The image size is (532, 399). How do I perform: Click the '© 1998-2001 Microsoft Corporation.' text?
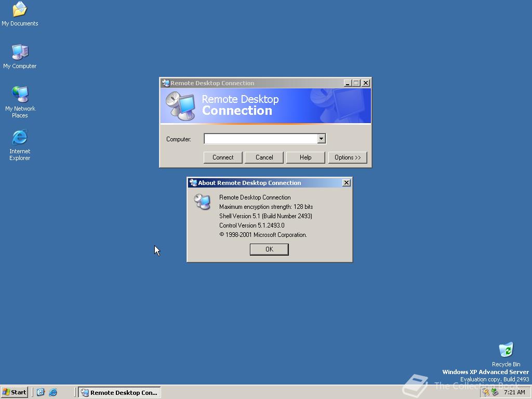[263, 235]
